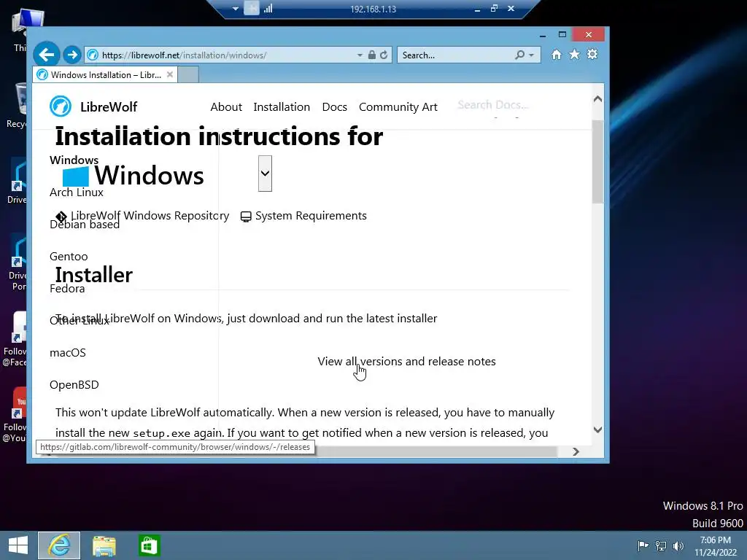The image size is (747, 560).
Task: Click the Refresh page icon
Action: (384, 55)
